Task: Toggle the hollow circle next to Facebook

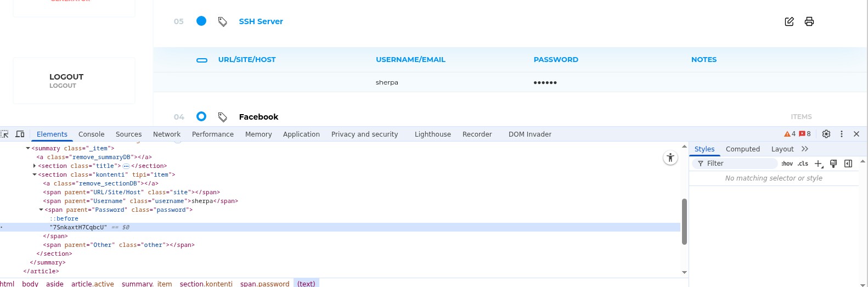Action: (201, 116)
